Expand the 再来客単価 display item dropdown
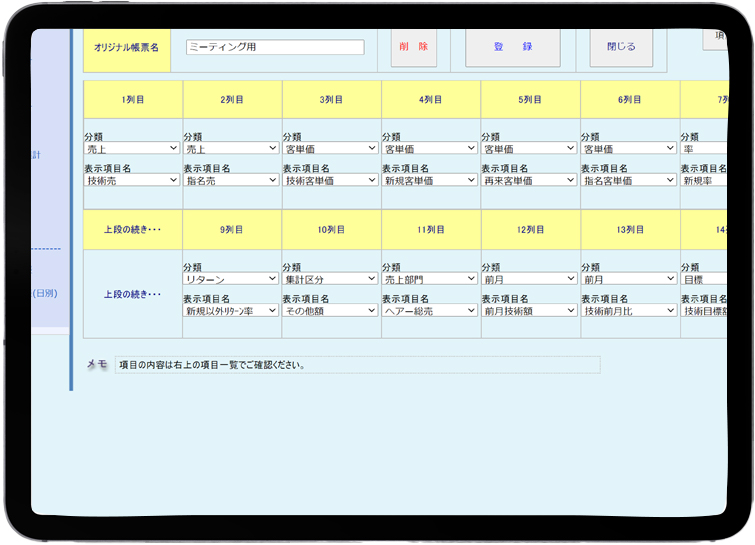This screenshot has height=545, width=755. tap(529, 180)
